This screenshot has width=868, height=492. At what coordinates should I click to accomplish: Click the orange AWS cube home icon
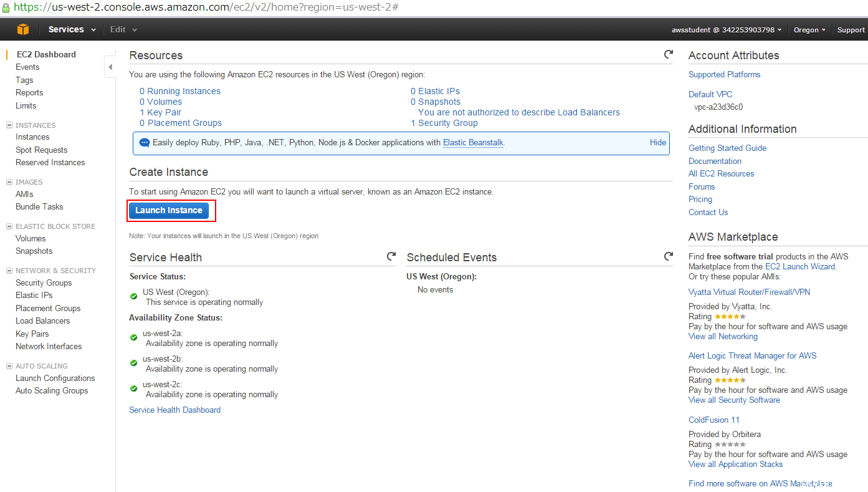[x=23, y=29]
